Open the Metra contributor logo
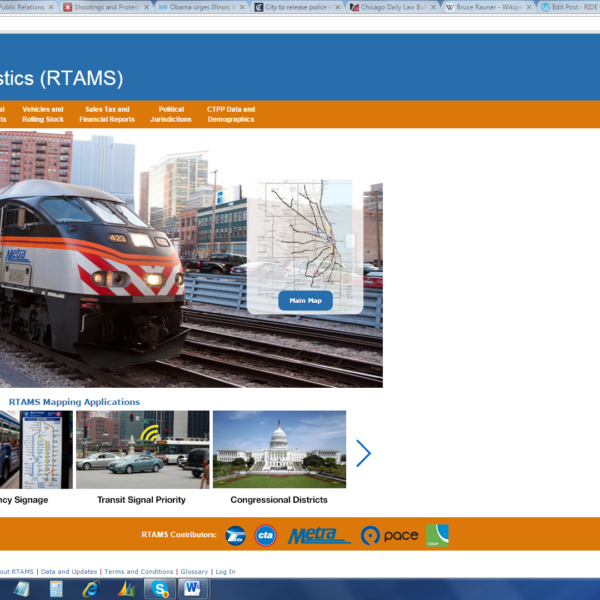The image size is (600, 600). tap(319, 535)
